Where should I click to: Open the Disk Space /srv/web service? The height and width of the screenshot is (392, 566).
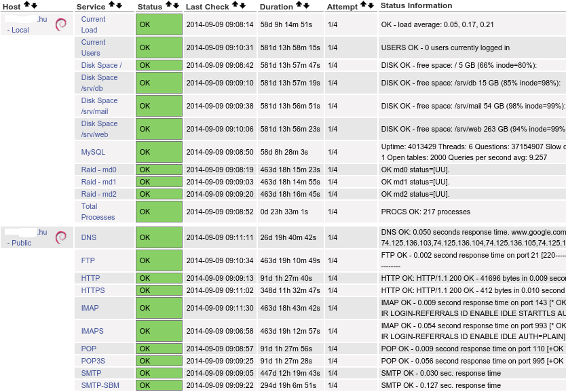[99, 129]
